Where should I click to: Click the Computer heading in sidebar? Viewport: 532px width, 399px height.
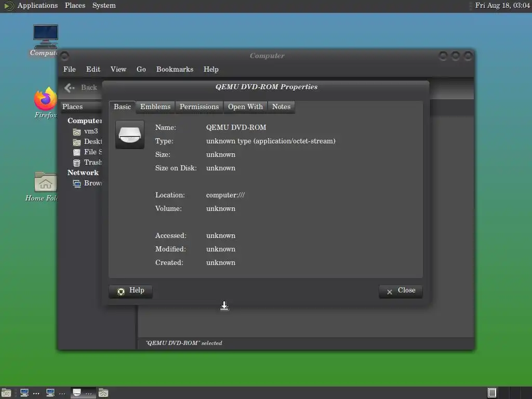pos(85,121)
